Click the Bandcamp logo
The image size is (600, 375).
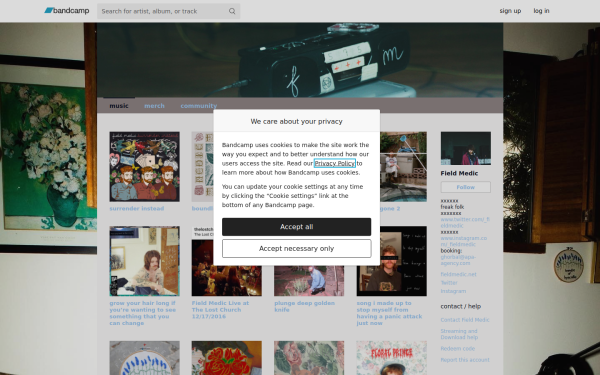tap(67, 11)
